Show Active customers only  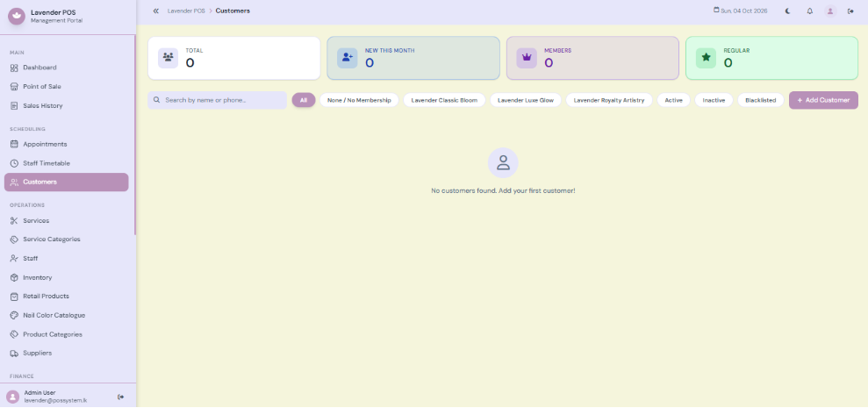click(674, 100)
